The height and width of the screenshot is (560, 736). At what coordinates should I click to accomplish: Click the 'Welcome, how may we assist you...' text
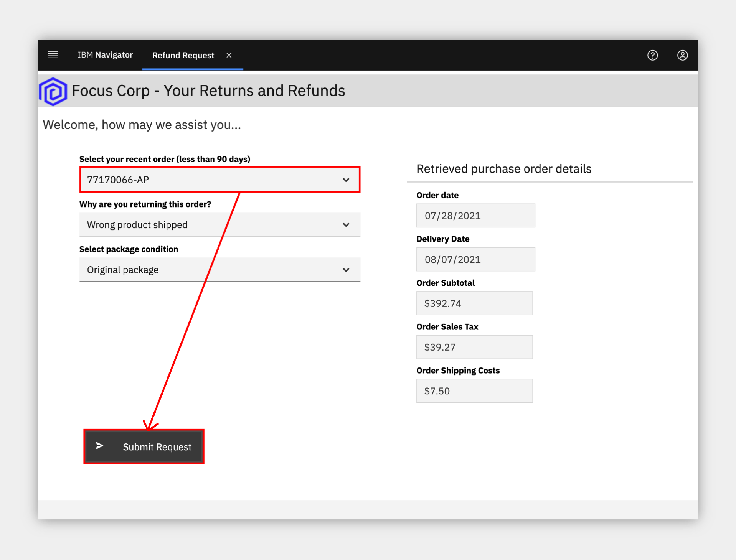142,125
